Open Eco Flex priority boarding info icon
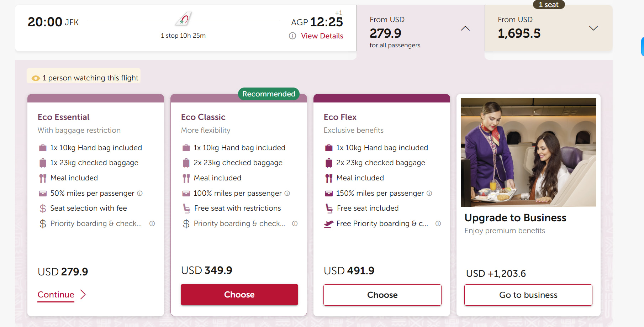 coord(438,223)
